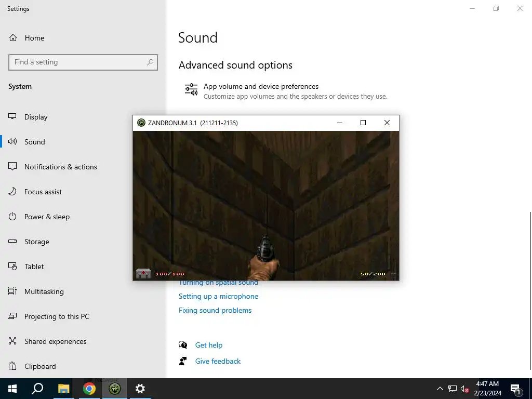The image size is (532, 399).
Task: Open Tablet settings
Action: 34,267
